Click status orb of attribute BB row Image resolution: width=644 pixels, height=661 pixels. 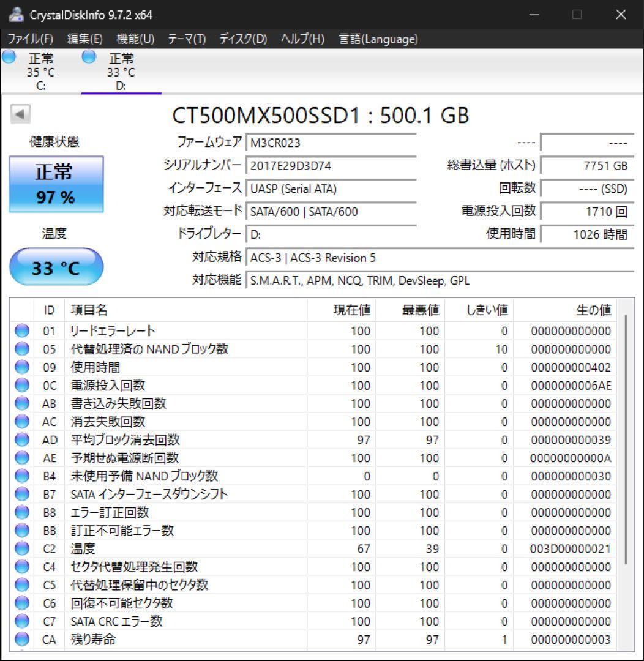click(22, 530)
